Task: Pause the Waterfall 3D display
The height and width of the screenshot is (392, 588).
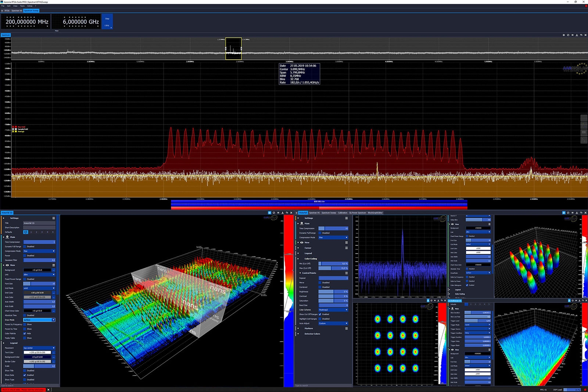Action: click(x=278, y=213)
